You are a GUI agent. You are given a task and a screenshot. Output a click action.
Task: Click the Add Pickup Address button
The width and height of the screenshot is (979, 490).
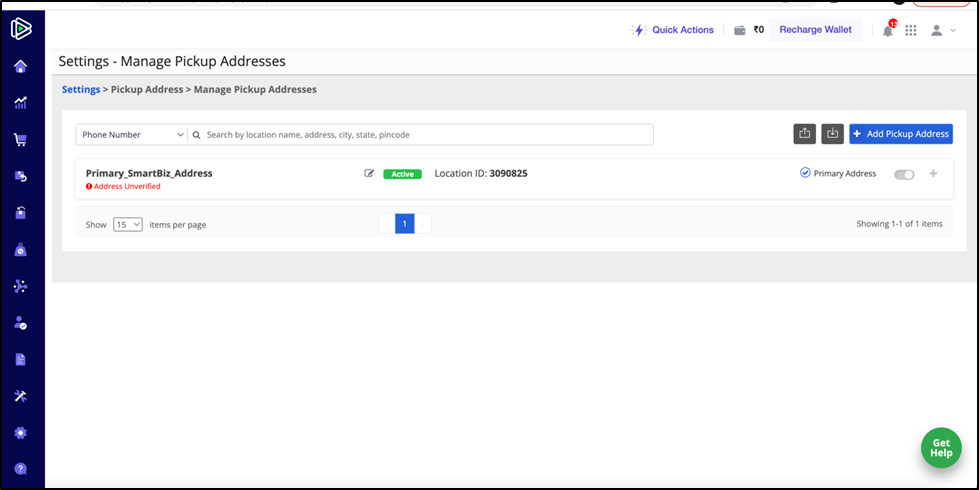[x=900, y=134]
